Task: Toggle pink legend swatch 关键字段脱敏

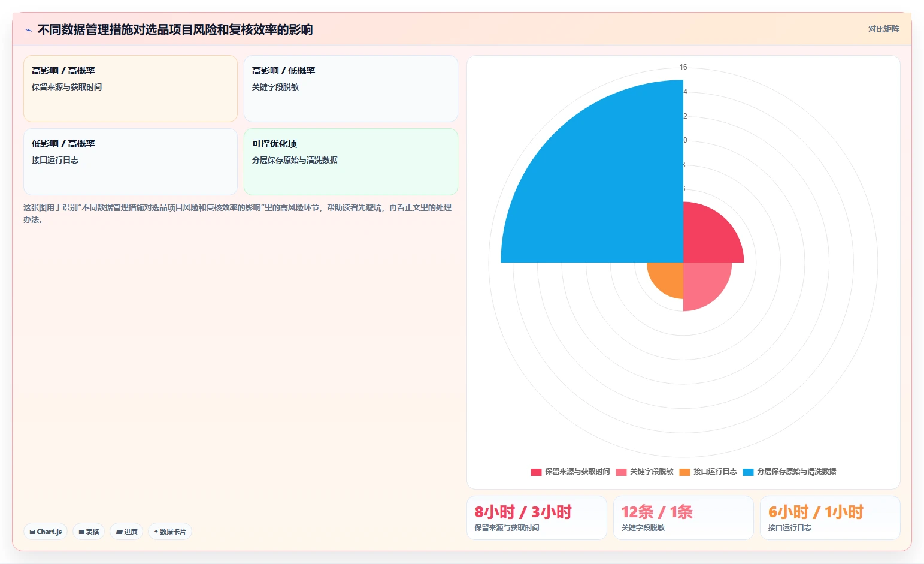Action: [x=621, y=472]
